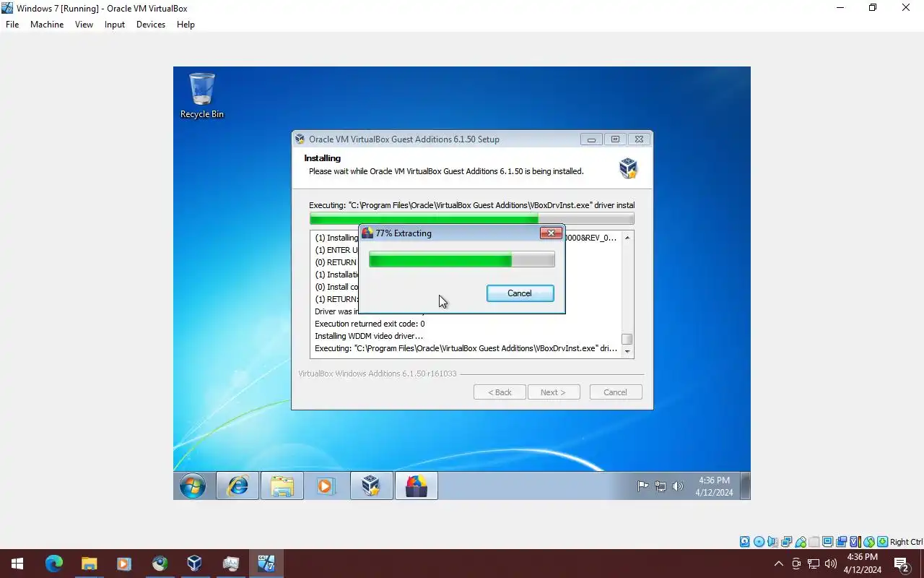Open Action Center flag in guest tray
The width and height of the screenshot is (924, 578).
[642, 486]
